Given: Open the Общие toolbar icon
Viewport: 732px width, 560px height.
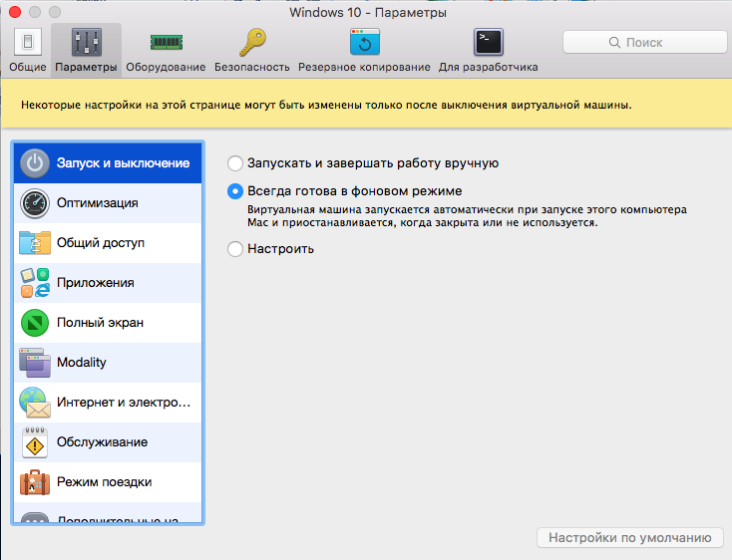Looking at the screenshot, I should pos(28,42).
